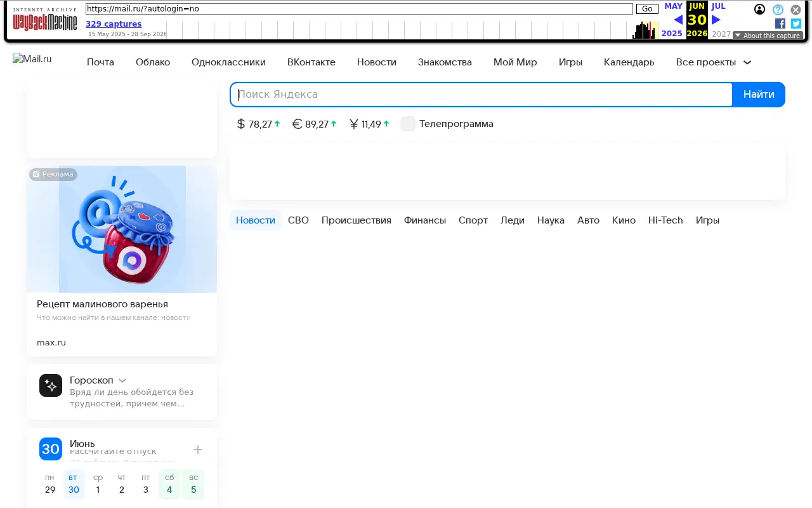
Task: Expand the Все проекты dropdown
Action: (714, 62)
